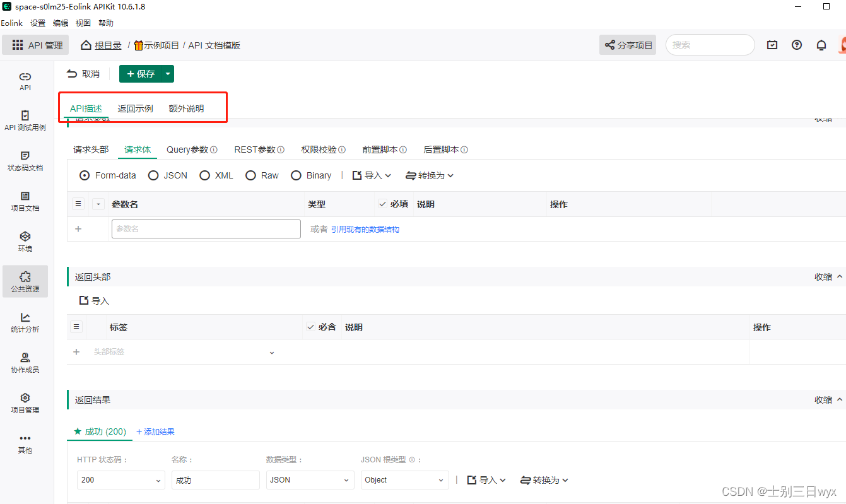This screenshot has width=846, height=504.
Task: Click the Eolink app logo in title bar
Action: pos(7,6)
